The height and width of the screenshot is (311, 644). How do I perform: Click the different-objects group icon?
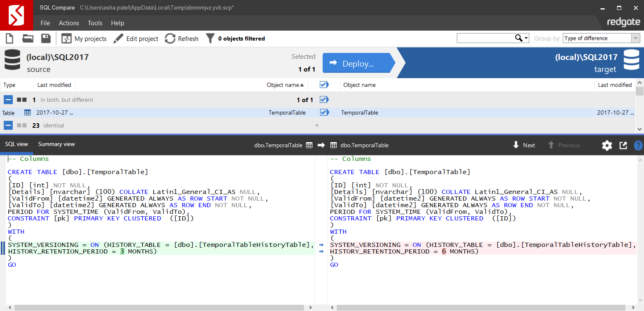[22, 100]
